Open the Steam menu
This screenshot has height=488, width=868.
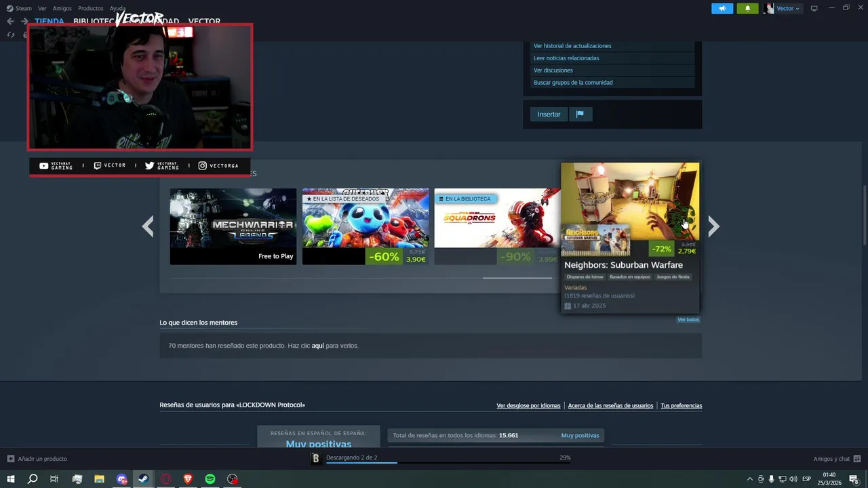coord(19,8)
